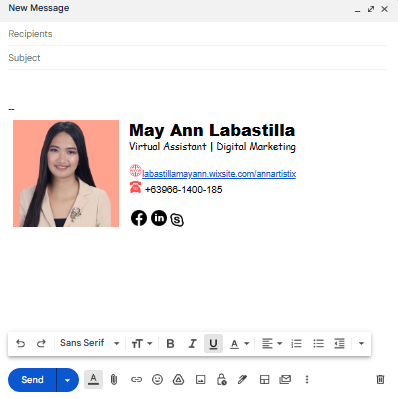This screenshot has width=398, height=399.
Task: Click the Skype icon in signature
Action: tap(177, 220)
